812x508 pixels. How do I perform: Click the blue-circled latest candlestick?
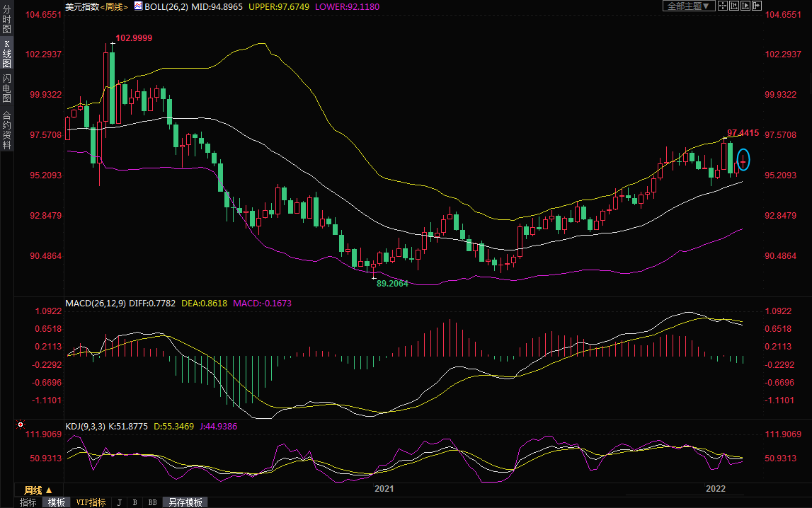[x=743, y=162]
